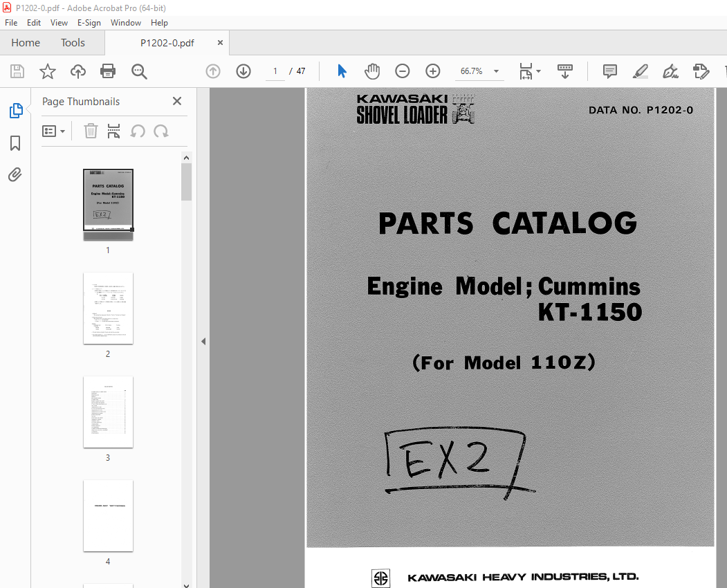Zoom out with the minus button
Viewport: 727px width, 588px height.
click(x=403, y=71)
